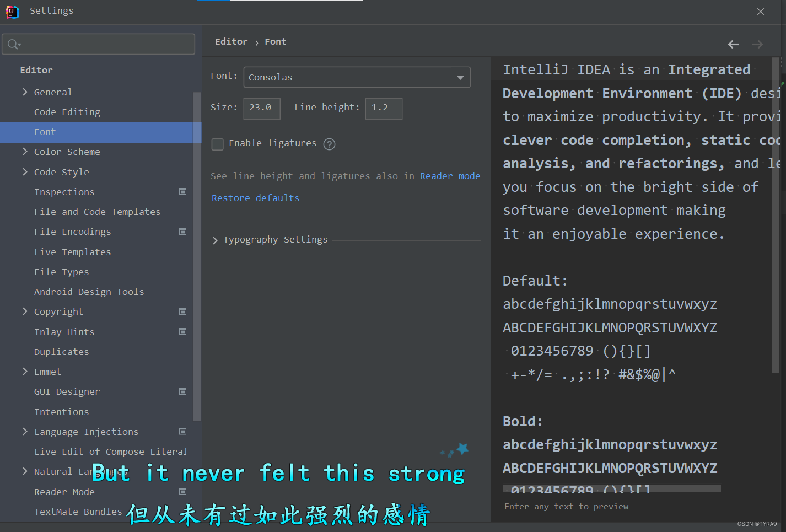Click project-level icon beside Copyright

tap(182, 311)
